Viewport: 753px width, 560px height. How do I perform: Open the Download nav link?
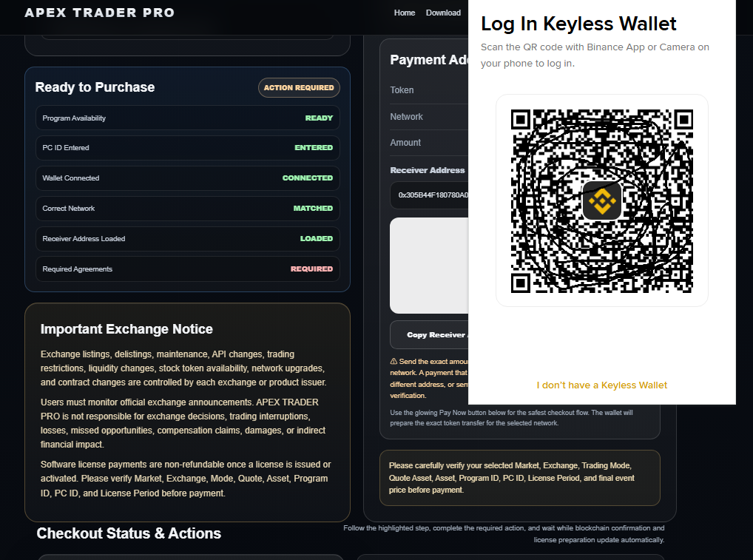coord(443,13)
